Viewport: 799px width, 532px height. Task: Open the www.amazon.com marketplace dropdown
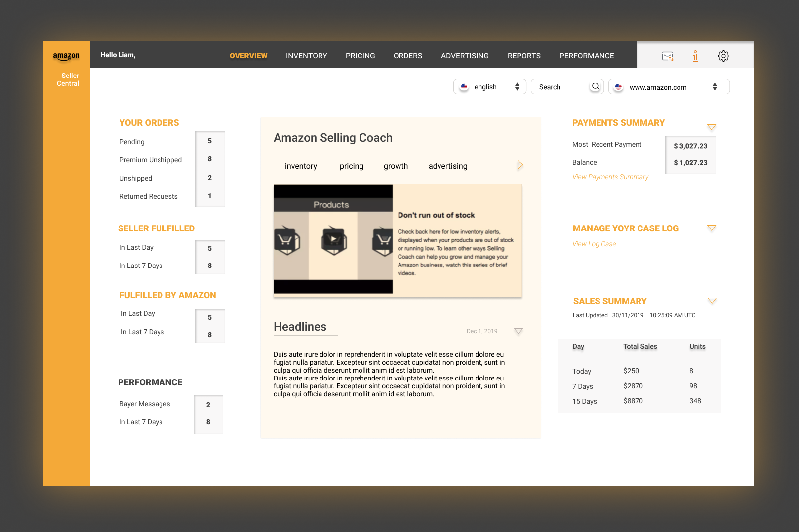pyautogui.click(x=669, y=87)
